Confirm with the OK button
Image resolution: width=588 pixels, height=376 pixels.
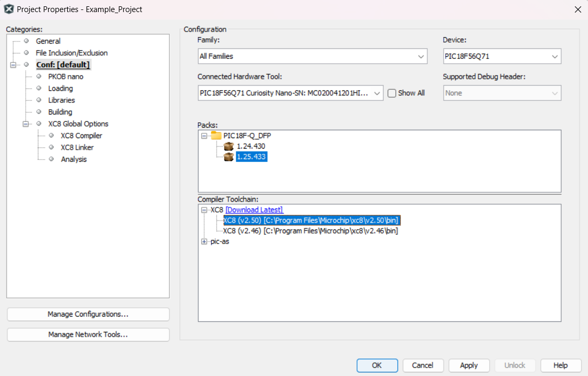[x=377, y=365]
